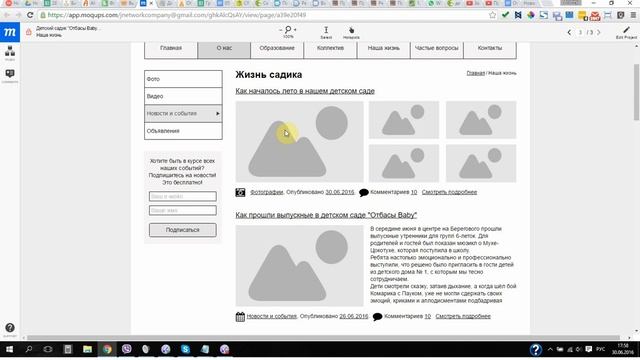Click the Moqups logo icon

(x=10, y=32)
